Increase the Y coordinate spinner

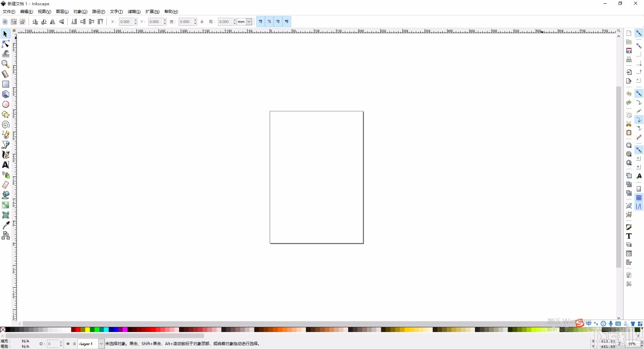(165, 20)
